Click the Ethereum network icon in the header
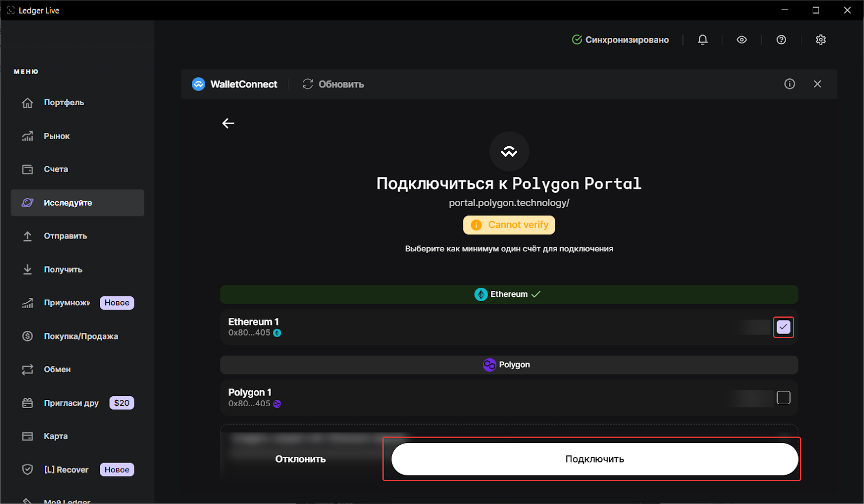 481,294
